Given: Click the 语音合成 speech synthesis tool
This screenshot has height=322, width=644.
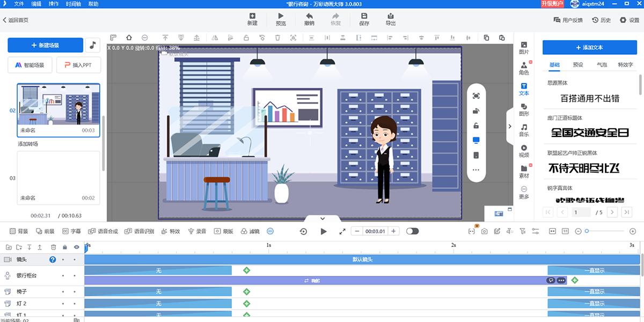Looking at the screenshot, I should 103,231.
